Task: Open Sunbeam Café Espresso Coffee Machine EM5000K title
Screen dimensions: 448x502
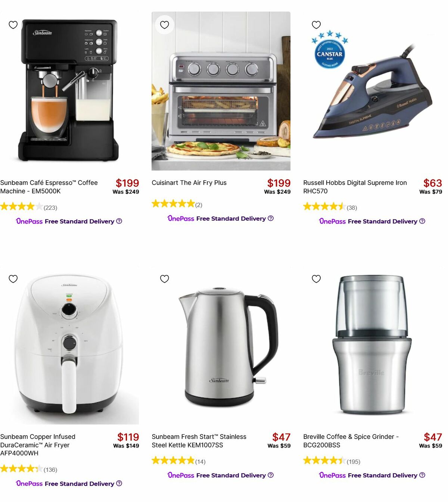Action: pyautogui.click(x=49, y=187)
